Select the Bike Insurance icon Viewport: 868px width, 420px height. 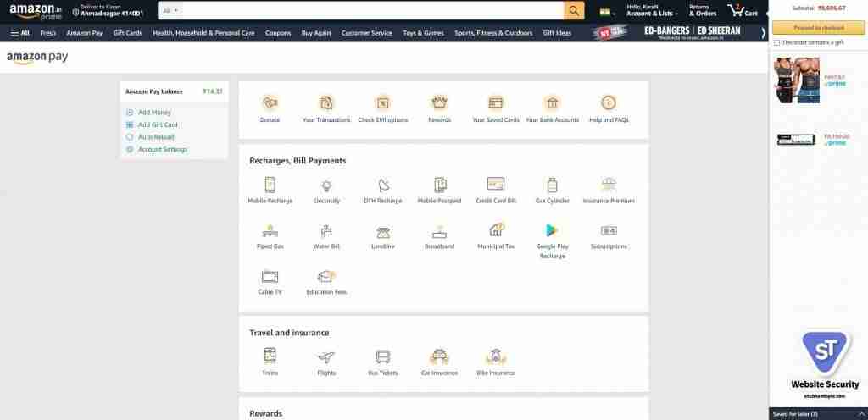click(496, 357)
